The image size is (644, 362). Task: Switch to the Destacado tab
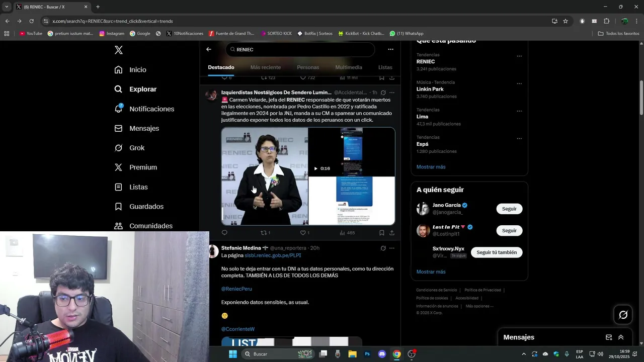(221, 67)
